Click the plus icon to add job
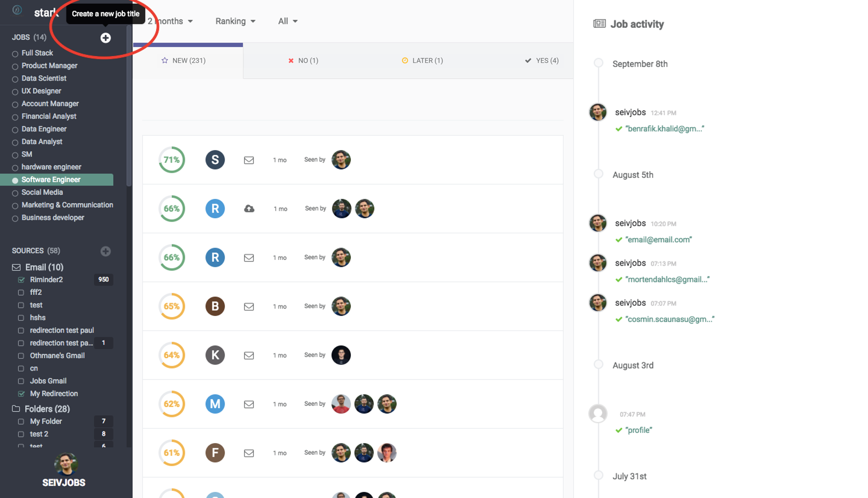The height and width of the screenshot is (498, 868). [105, 38]
